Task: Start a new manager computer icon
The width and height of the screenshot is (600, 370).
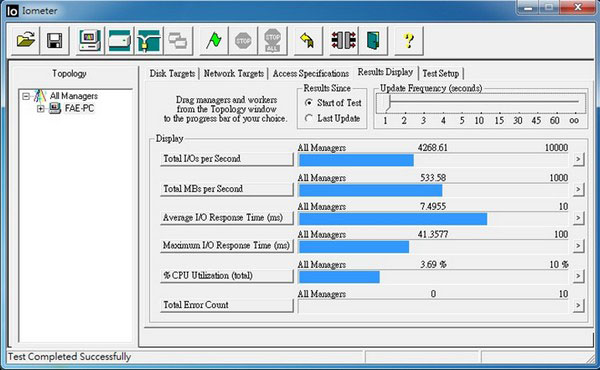Action: [x=90, y=40]
